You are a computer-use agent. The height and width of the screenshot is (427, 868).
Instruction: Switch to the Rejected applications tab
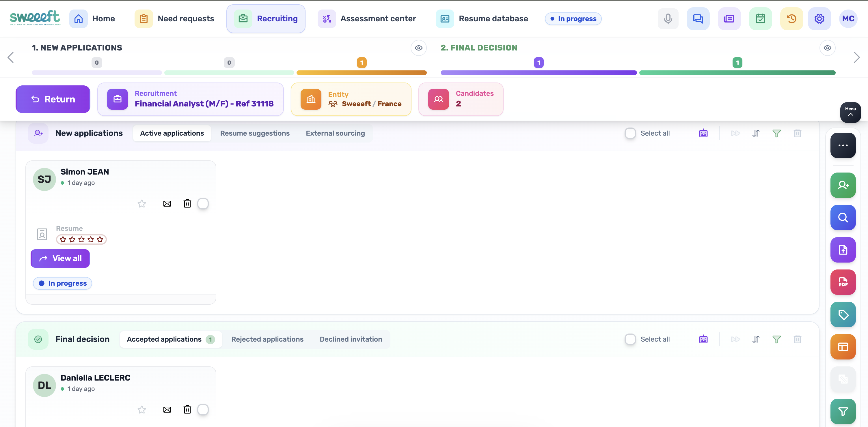(x=267, y=339)
